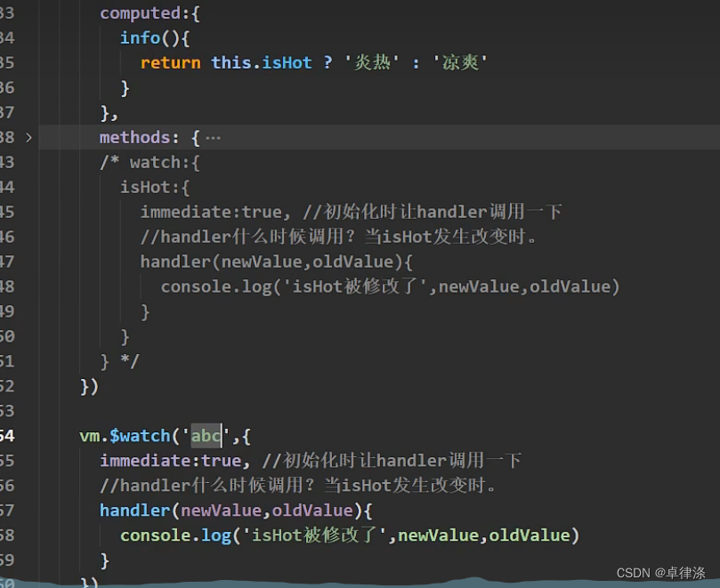The width and height of the screenshot is (720, 588).
Task: Click line number 38 in the gutter
Action: coord(7,137)
